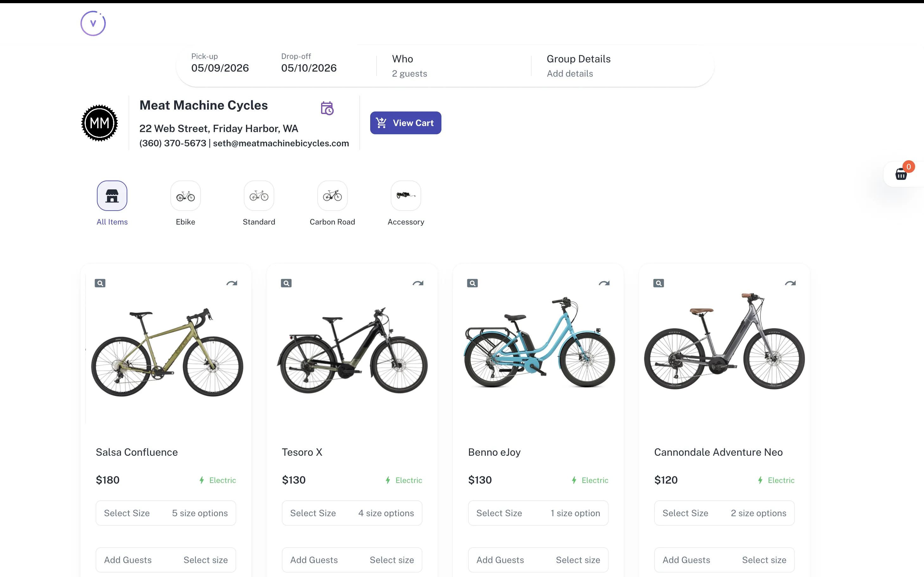This screenshot has width=924, height=577.
Task: Click the magnifier icon on Benno eJoy image
Action: click(x=472, y=283)
